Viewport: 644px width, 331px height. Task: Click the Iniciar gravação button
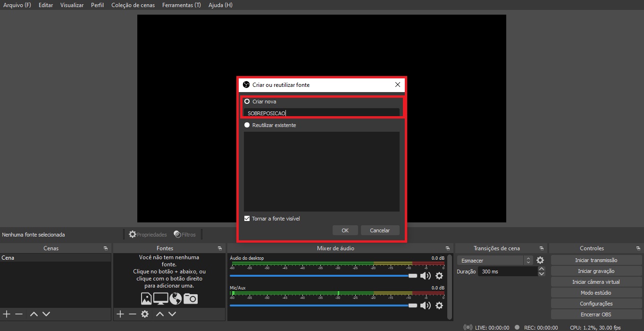pyautogui.click(x=596, y=271)
